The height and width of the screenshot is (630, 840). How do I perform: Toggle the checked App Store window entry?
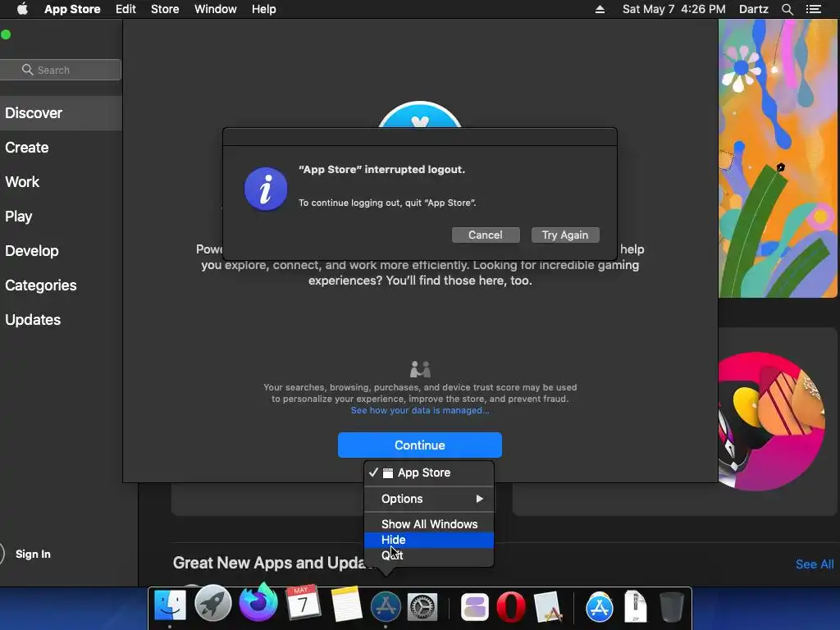tap(428, 472)
